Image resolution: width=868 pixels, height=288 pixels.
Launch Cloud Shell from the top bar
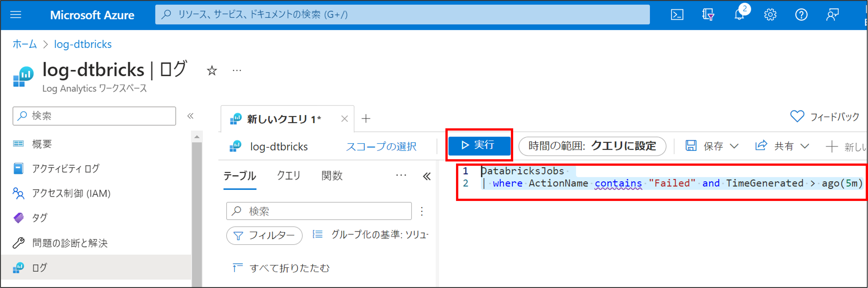coord(677,15)
